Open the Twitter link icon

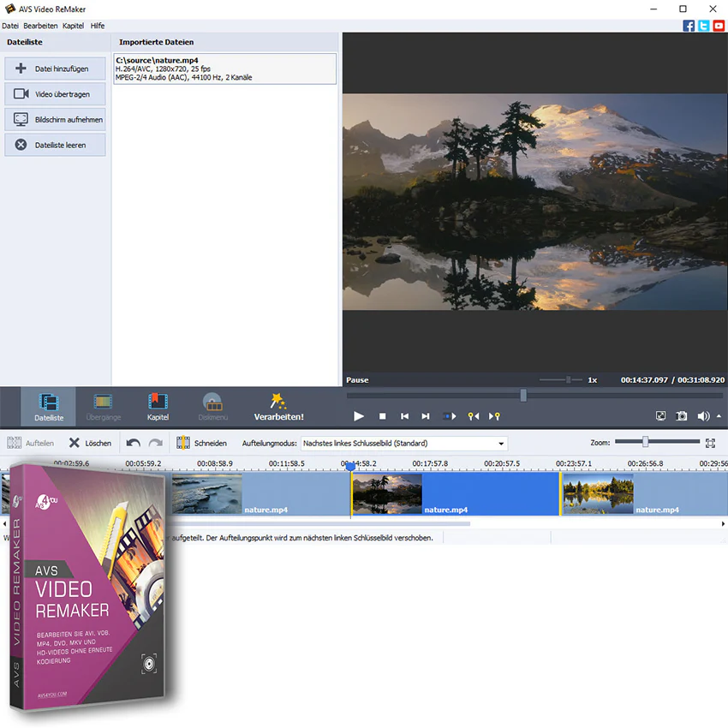pos(704,26)
